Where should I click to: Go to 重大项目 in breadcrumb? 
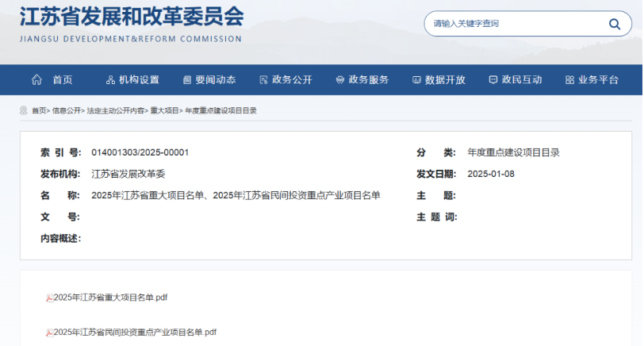pos(164,111)
